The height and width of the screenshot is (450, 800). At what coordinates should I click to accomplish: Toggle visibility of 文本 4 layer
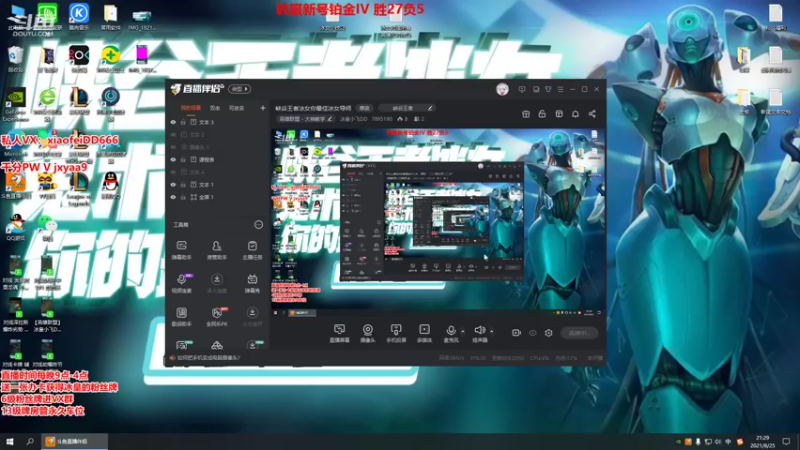coord(173,172)
